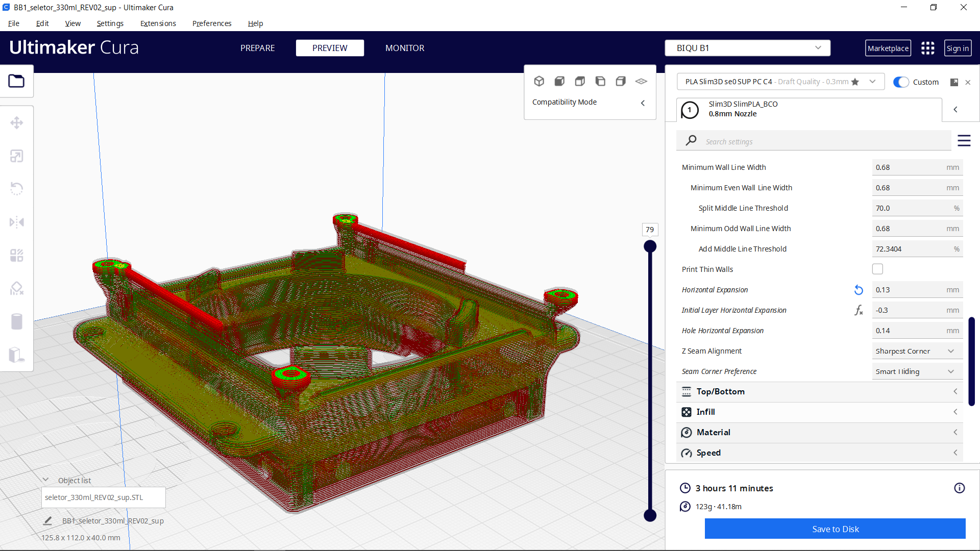The height and width of the screenshot is (551, 980).
Task: Toggle the Custom settings switch
Action: [901, 82]
